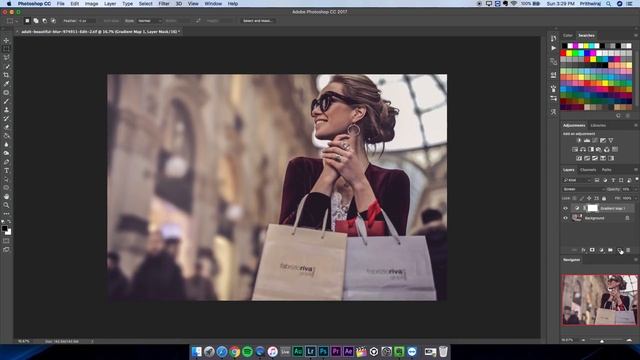Enable Add to selection mode
This screenshot has width=640, height=360.
[x=36, y=20]
